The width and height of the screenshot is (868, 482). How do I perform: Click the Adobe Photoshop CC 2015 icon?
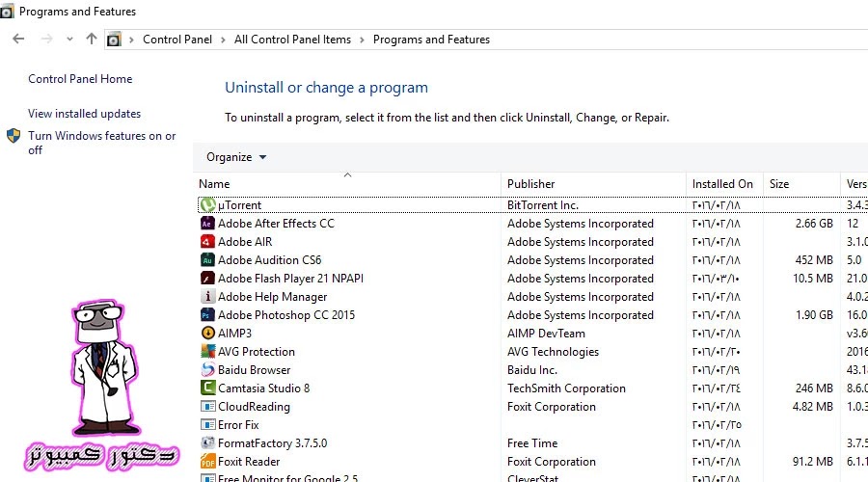[x=207, y=314]
